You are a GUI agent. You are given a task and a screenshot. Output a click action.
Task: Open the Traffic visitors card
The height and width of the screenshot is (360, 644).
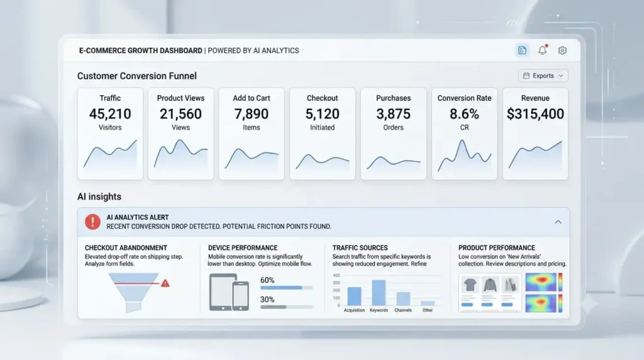[110, 133]
